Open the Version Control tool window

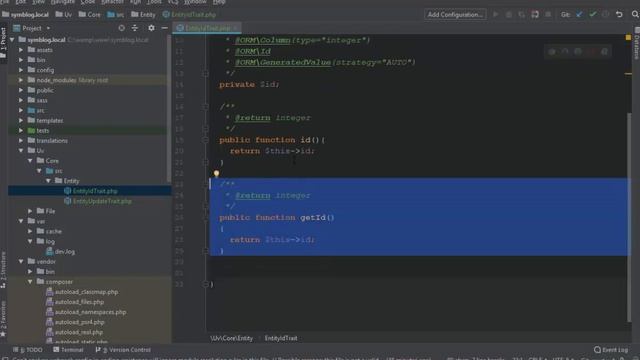pyautogui.click(x=123, y=350)
